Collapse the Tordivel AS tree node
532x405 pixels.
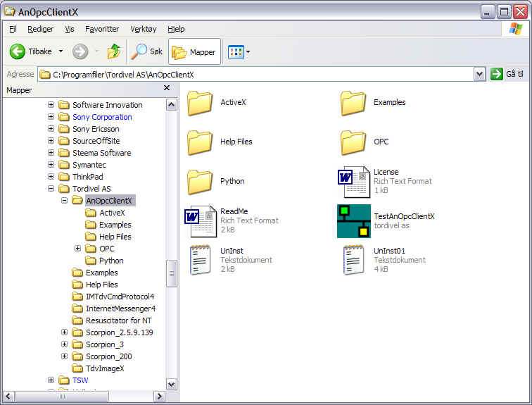point(51,188)
